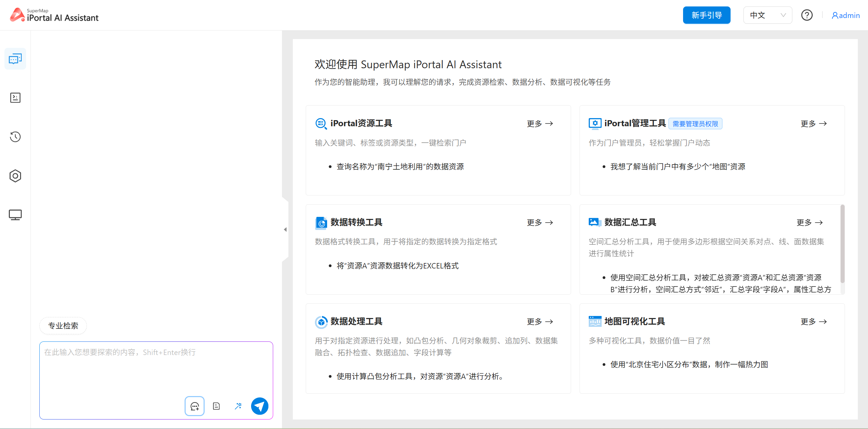The image size is (868, 429).
Task: Click the document template icon in input box
Action: pyautogui.click(x=216, y=406)
